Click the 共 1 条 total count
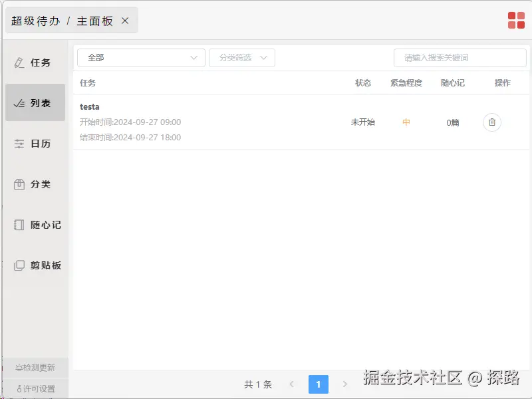Viewport: 532px width, 399px height. [x=258, y=384]
